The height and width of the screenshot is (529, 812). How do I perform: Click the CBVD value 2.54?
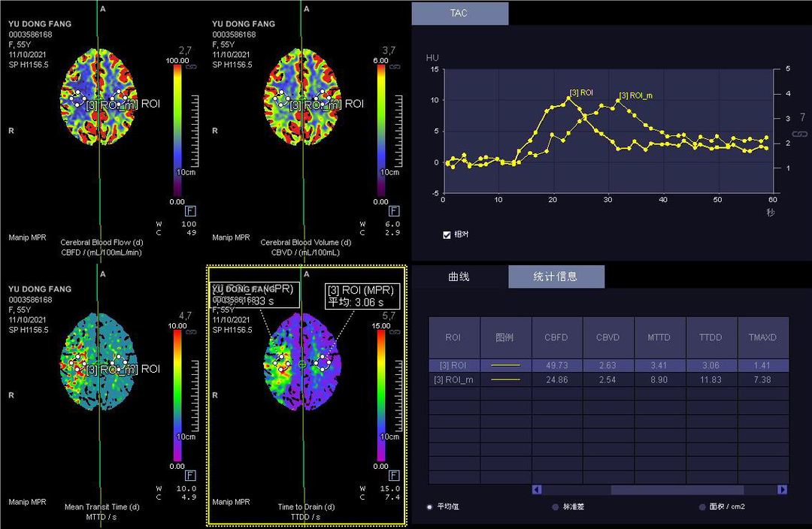[x=608, y=380]
